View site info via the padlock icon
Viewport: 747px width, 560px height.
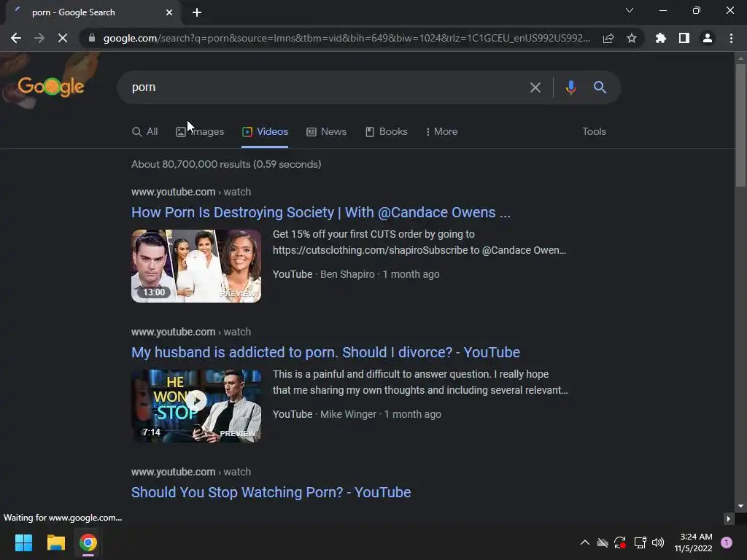click(92, 38)
